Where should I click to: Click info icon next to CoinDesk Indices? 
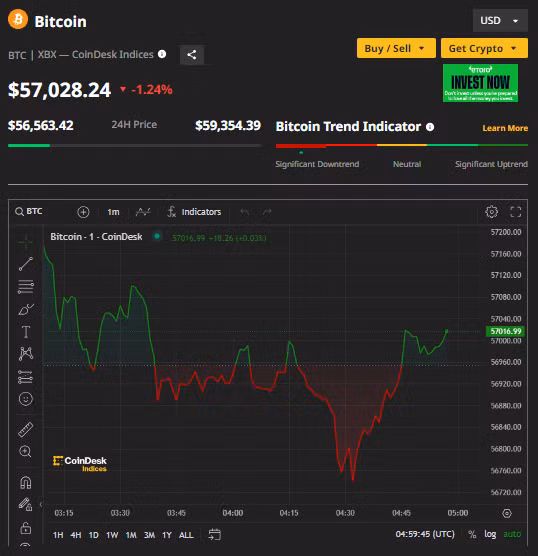click(x=162, y=54)
